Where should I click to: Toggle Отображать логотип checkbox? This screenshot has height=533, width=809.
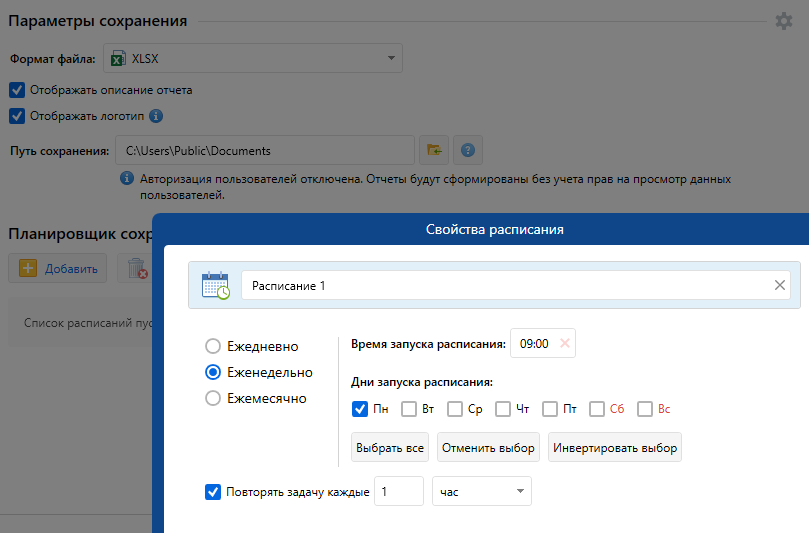click(x=17, y=116)
